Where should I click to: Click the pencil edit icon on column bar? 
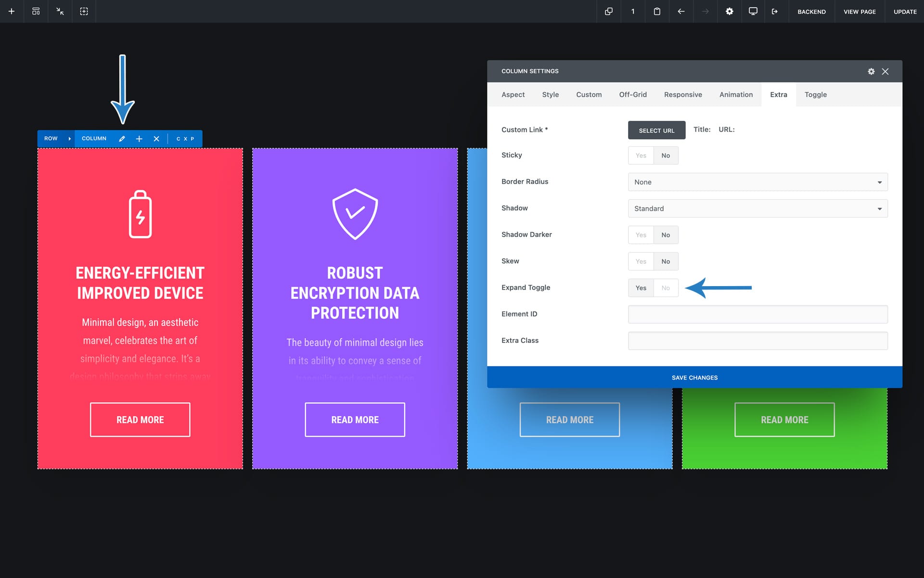tap(122, 139)
